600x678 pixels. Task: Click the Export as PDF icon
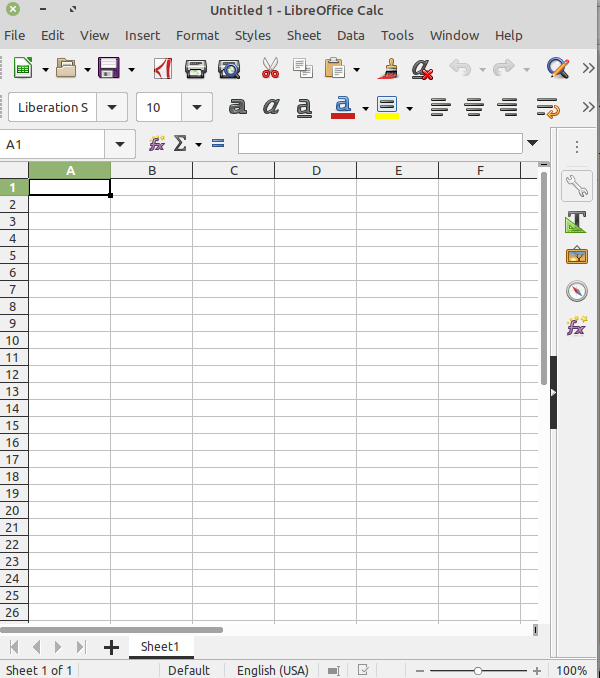[x=163, y=69]
